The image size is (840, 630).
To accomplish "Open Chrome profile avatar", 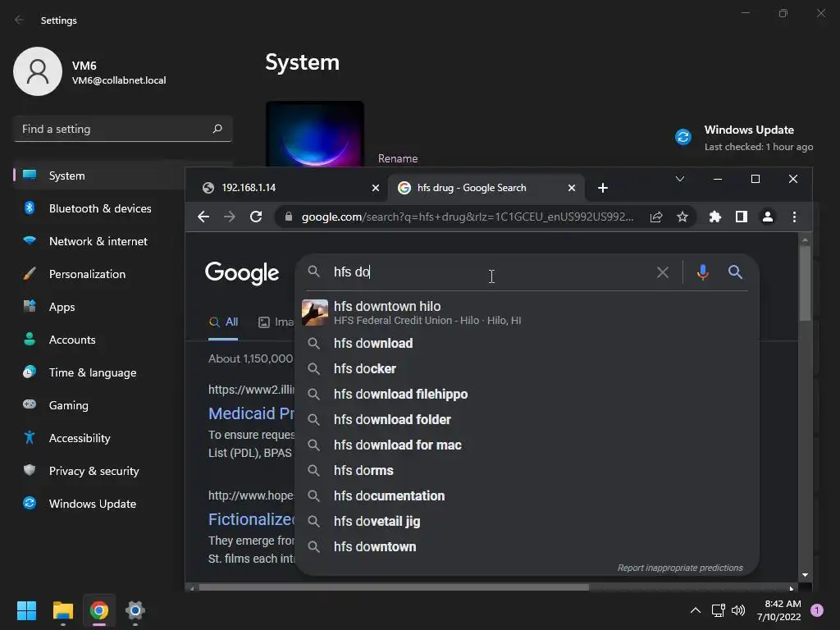I will click(x=768, y=217).
